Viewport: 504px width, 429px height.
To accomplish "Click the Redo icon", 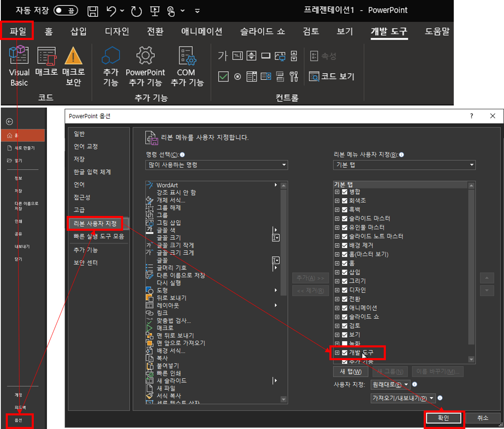I will click(x=136, y=11).
